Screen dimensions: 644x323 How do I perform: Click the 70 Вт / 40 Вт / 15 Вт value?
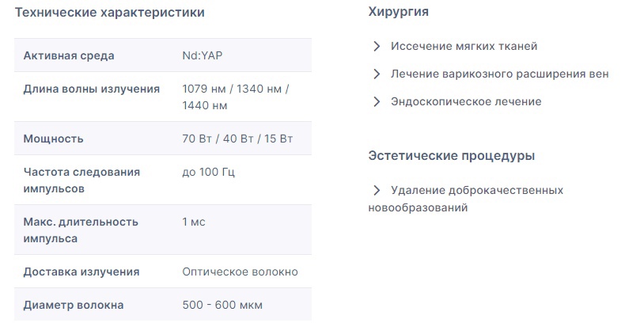[237, 139]
